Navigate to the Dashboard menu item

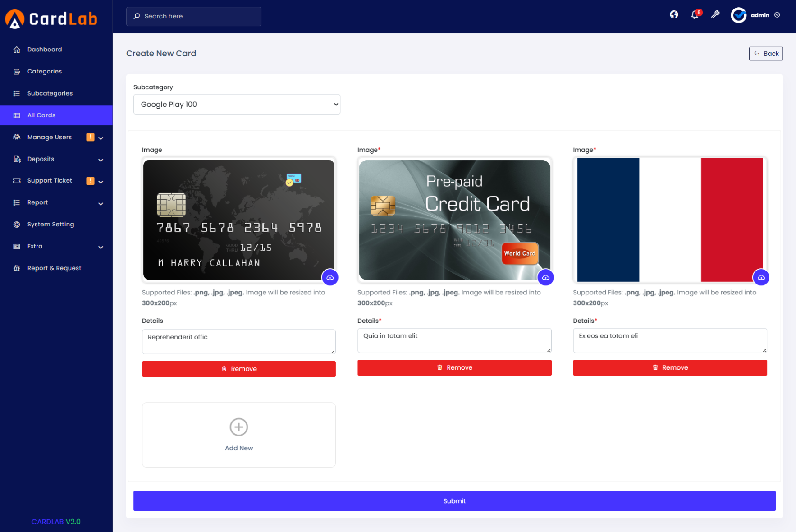click(45, 49)
